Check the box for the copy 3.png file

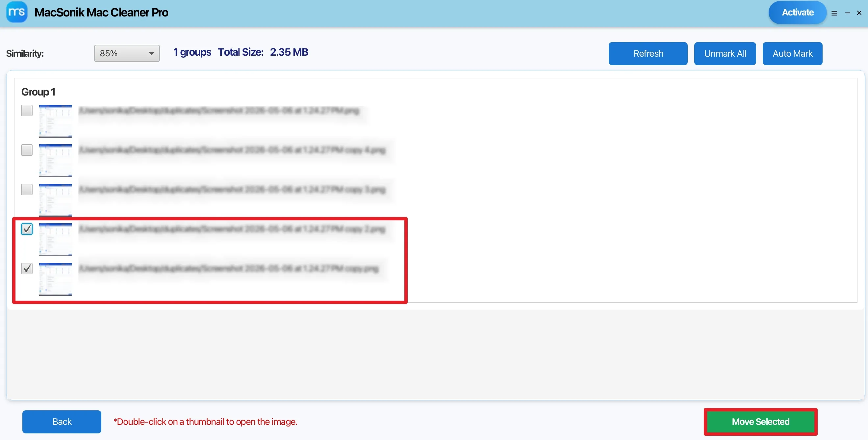[27, 189]
